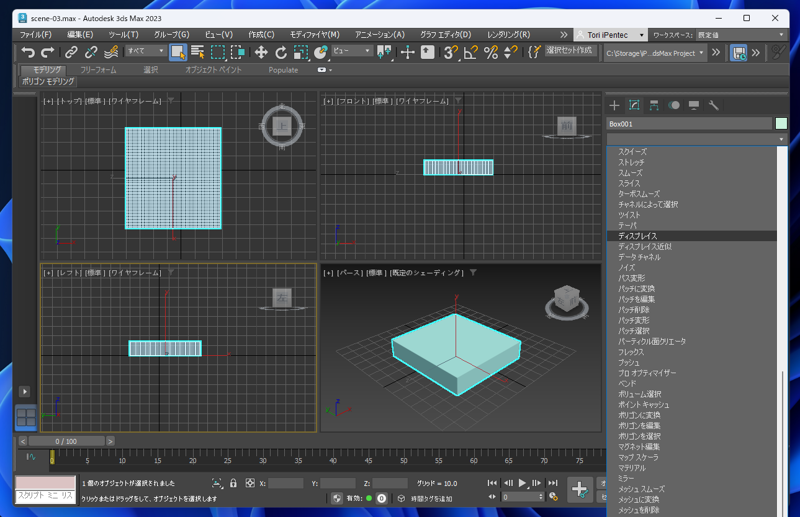The height and width of the screenshot is (517, 800).
Task: Open the モディファイヤ(M) menu
Action: click(x=315, y=35)
